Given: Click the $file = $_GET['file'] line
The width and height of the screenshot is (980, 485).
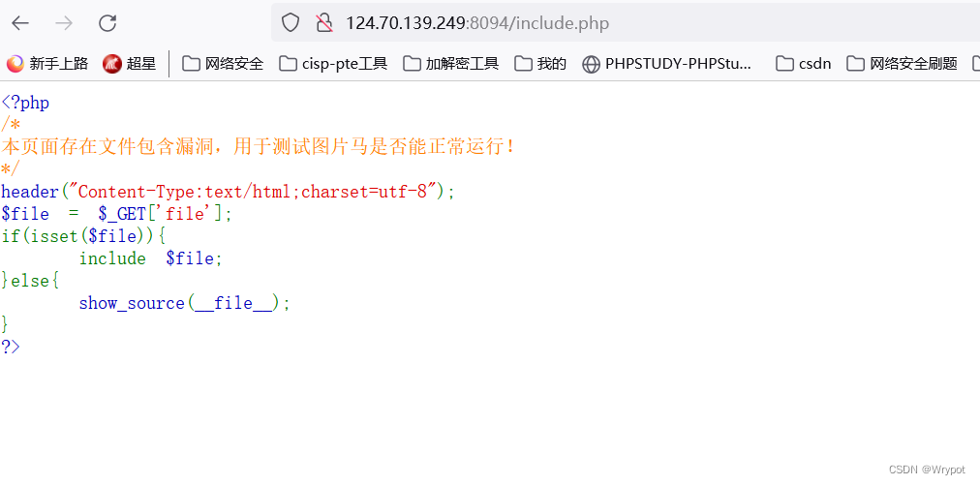Looking at the screenshot, I should (116, 214).
